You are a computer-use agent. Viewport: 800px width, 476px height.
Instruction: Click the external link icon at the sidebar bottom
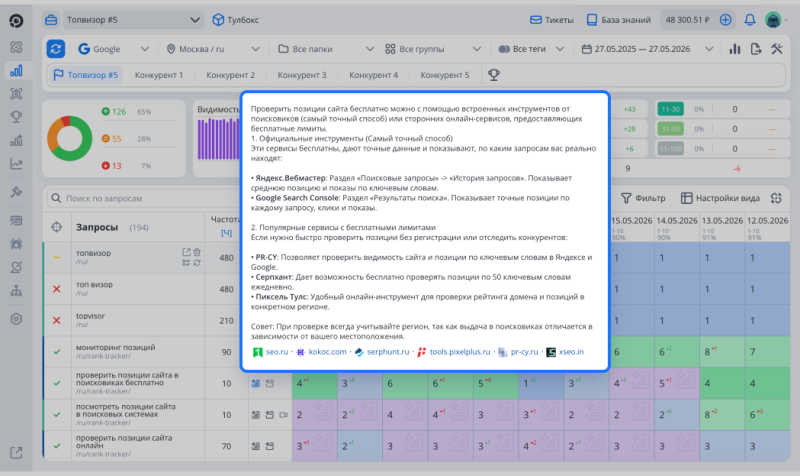click(16, 453)
